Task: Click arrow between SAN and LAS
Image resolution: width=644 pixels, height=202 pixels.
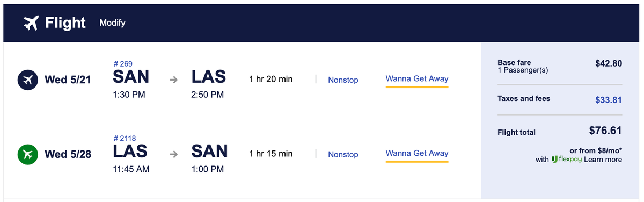Action: (173, 80)
